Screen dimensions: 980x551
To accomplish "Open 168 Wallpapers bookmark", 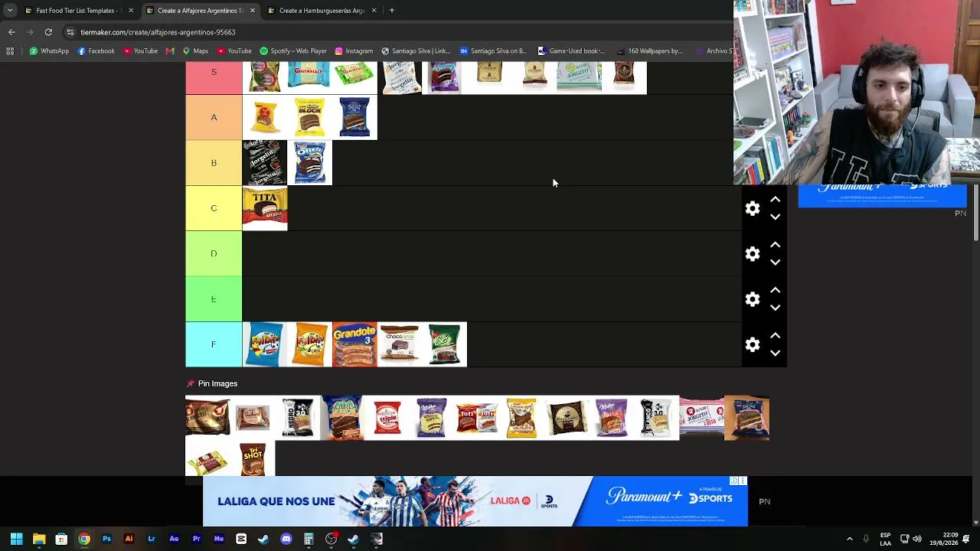I will click(648, 51).
